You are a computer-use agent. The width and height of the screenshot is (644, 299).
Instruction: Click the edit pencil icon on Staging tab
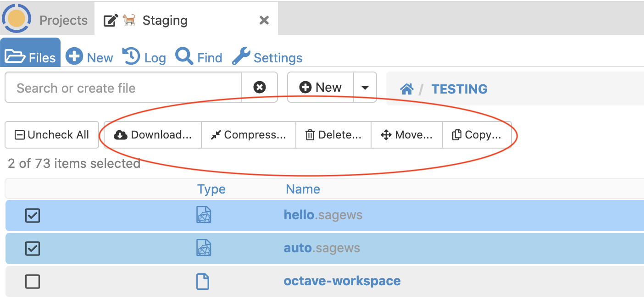coord(111,21)
